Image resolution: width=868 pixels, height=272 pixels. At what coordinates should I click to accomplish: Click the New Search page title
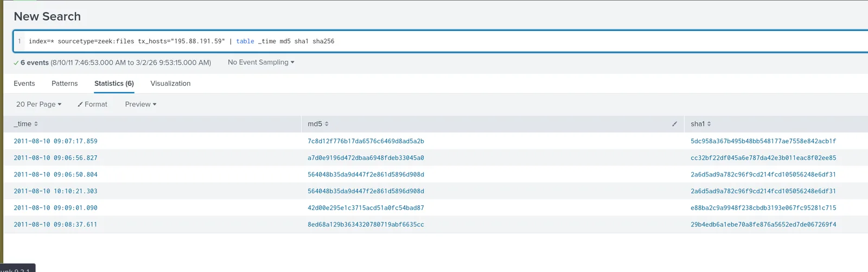point(47,16)
